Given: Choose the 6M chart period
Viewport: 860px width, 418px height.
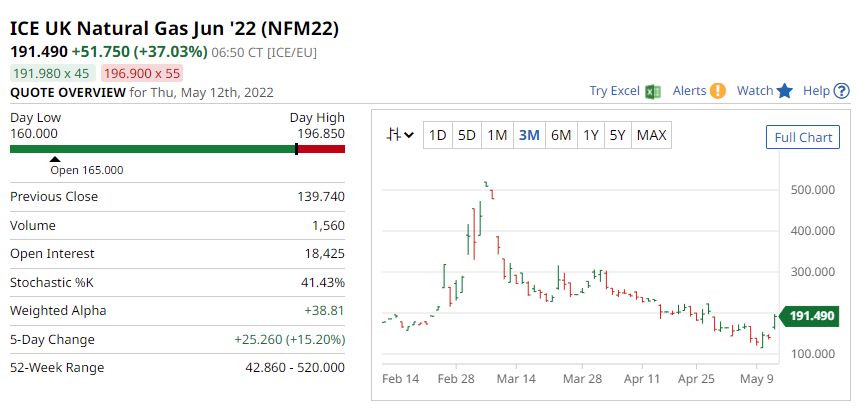Looking at the screenshot, I should [x=561, y=135].
